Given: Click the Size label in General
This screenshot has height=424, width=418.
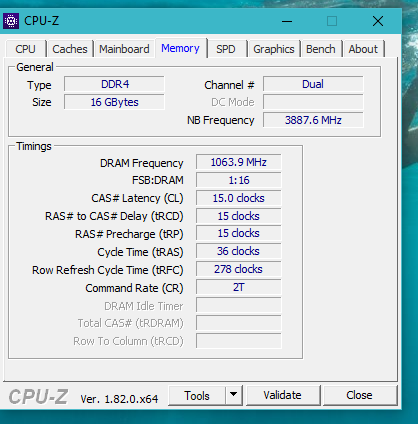Looking at the screenshot, I should [42, 102].
